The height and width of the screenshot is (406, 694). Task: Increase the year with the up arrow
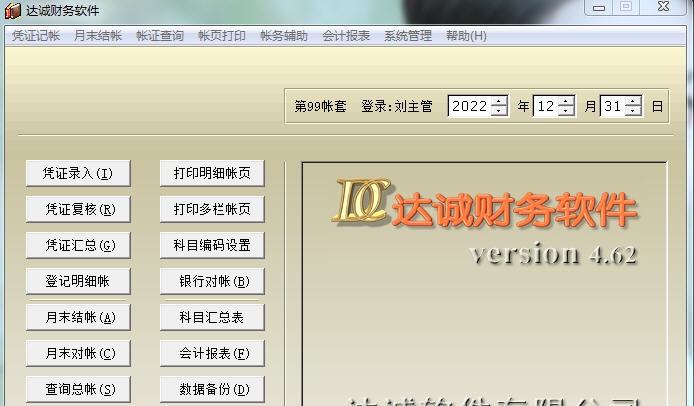coord(499,101)
